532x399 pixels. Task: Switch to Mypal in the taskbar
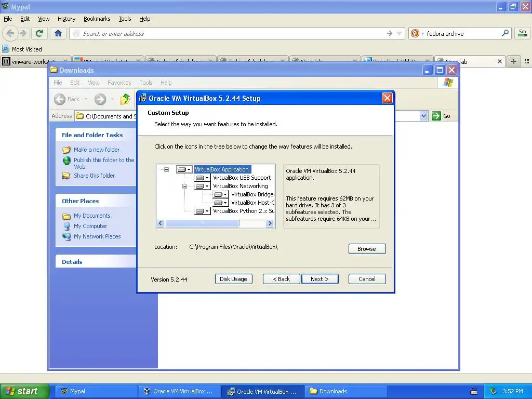(95, 391)
